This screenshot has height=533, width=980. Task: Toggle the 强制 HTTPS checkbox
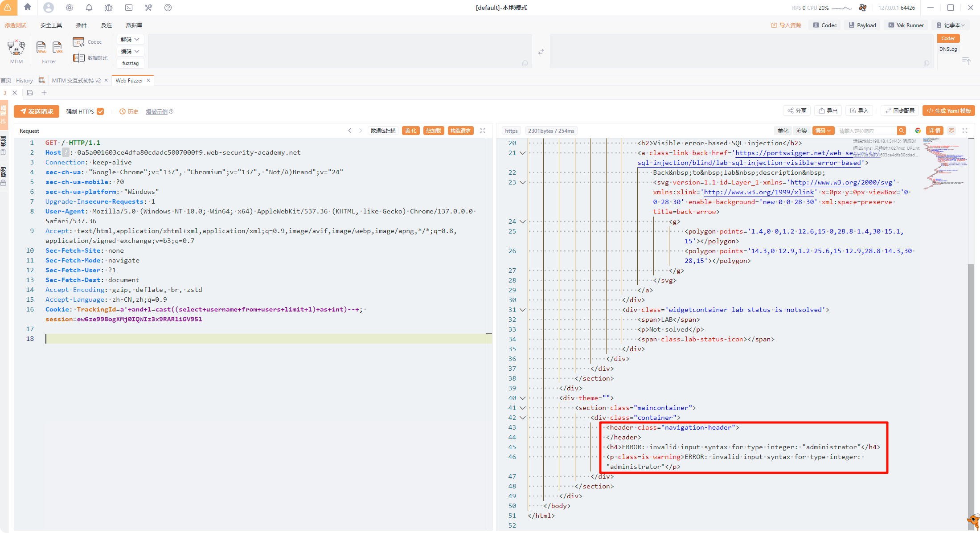pyautogui.click(x=101, y=111)
